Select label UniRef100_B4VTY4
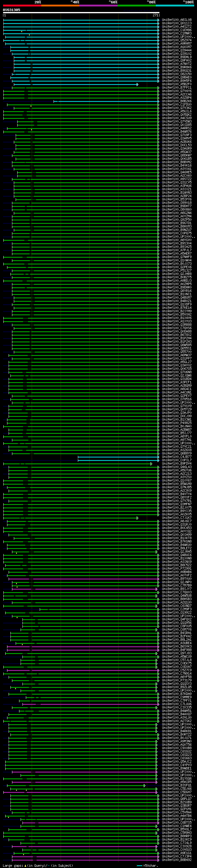197x868 pixels. [x=176, y=494]
